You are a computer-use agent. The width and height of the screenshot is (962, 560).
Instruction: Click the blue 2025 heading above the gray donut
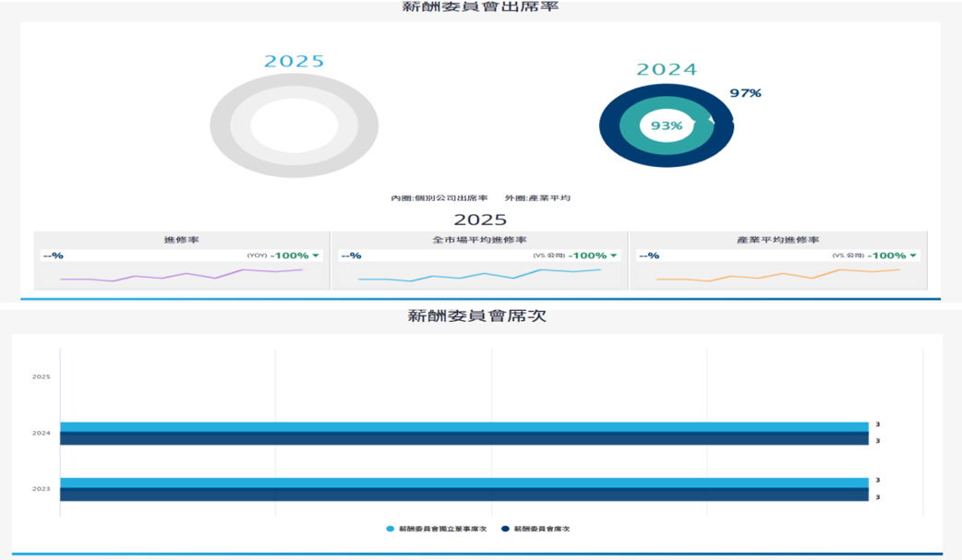point(294,61)
